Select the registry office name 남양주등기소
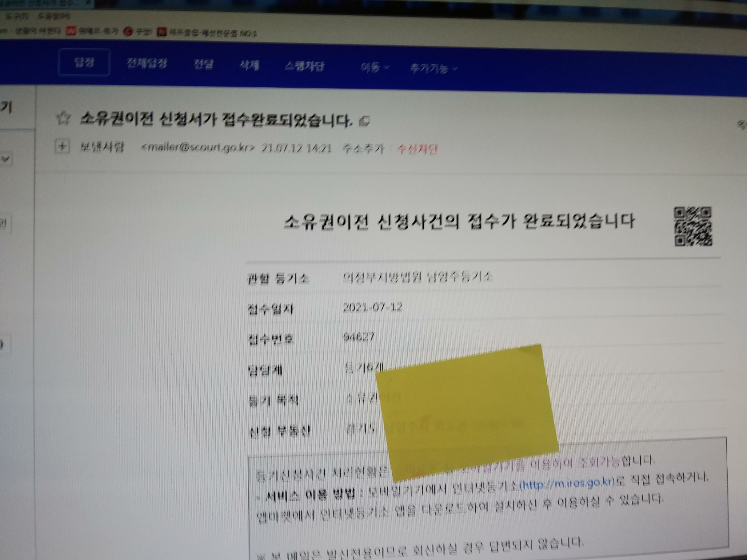Viewport: 747px width, 560px height. [x=459, y=277]
